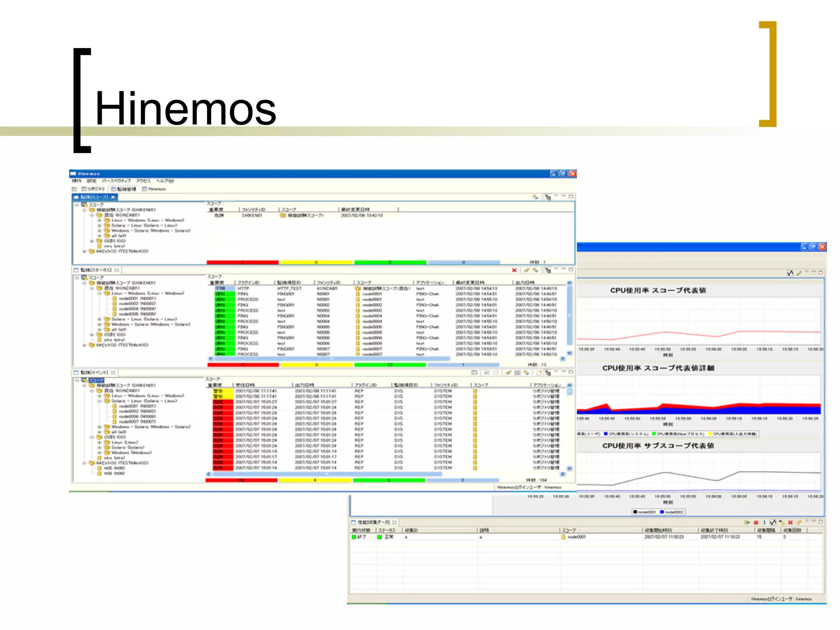Click the open perspective icon beside リポジトリ

[74, 189]
